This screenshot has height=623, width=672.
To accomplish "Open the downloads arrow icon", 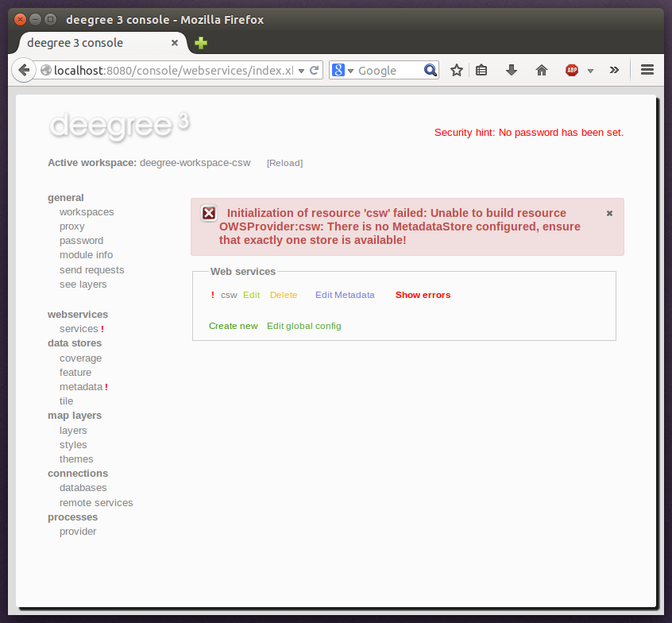I will [x=512, y=70].
